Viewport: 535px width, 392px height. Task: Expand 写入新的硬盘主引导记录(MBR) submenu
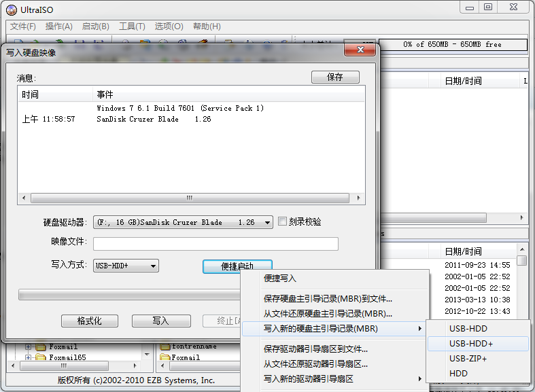[335, 329]
